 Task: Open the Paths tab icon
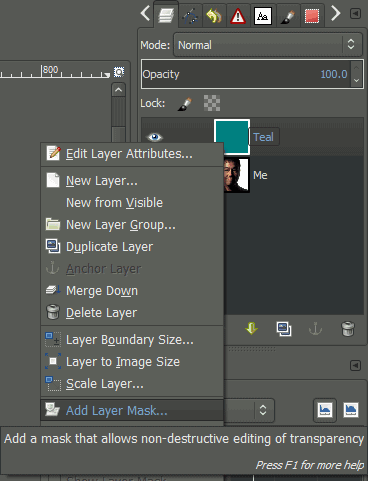click(x=190, y=16)
